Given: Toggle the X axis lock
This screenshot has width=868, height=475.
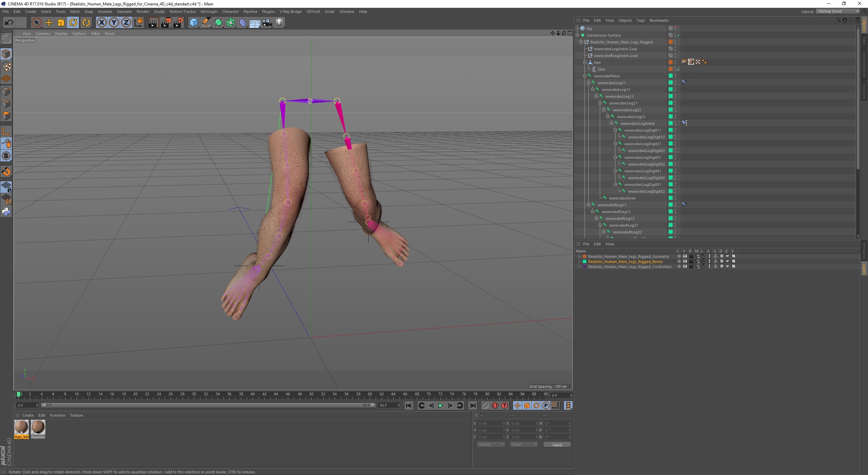Looking at the screenshot, I should pos(101,23).
